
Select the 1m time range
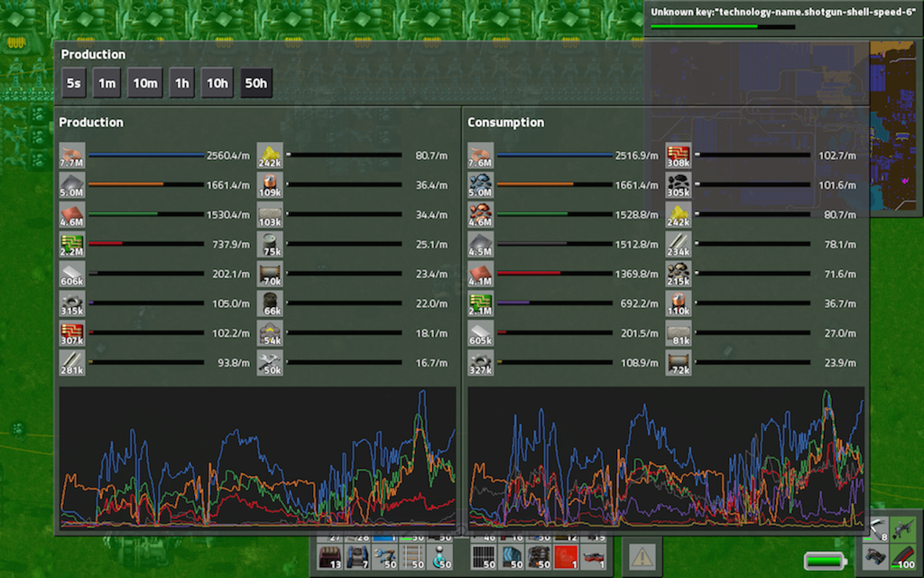click(x=106, y=83)
